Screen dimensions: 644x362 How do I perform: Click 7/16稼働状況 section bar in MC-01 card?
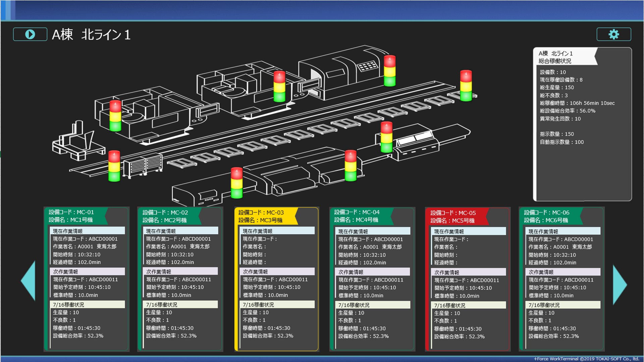[88, 304]
